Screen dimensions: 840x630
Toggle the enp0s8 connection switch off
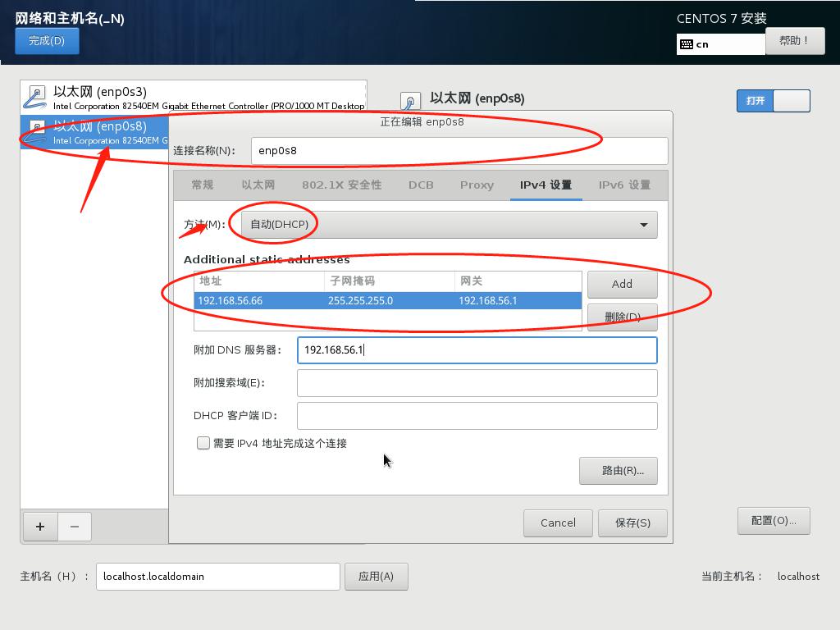click(x=773, y=101)
